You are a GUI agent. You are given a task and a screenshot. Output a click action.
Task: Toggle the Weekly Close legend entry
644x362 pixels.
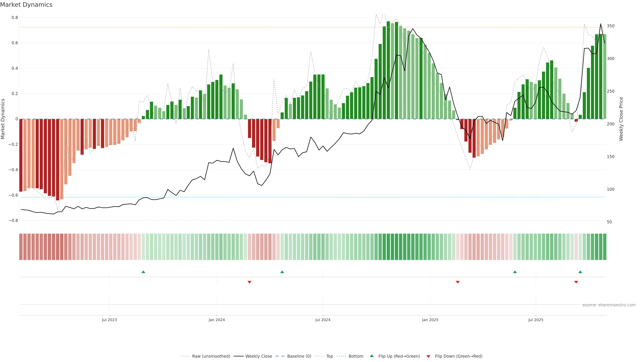[258, 356]
